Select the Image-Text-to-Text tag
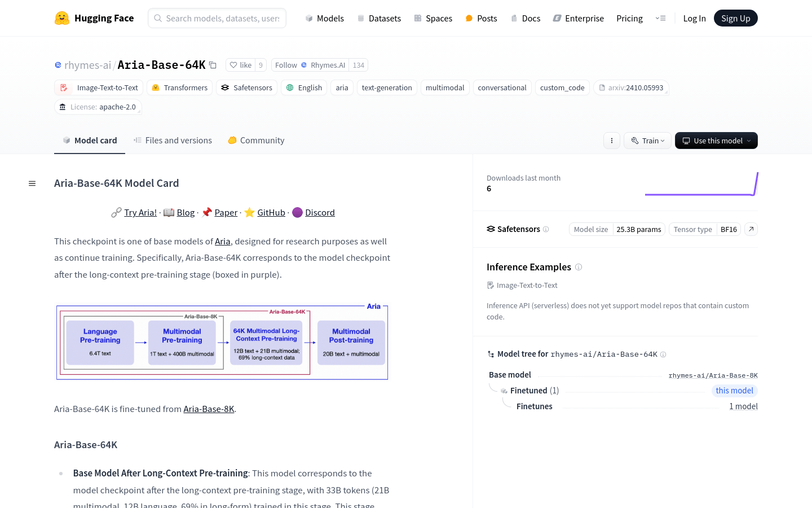The image size is (812, 508). (100, 87)
